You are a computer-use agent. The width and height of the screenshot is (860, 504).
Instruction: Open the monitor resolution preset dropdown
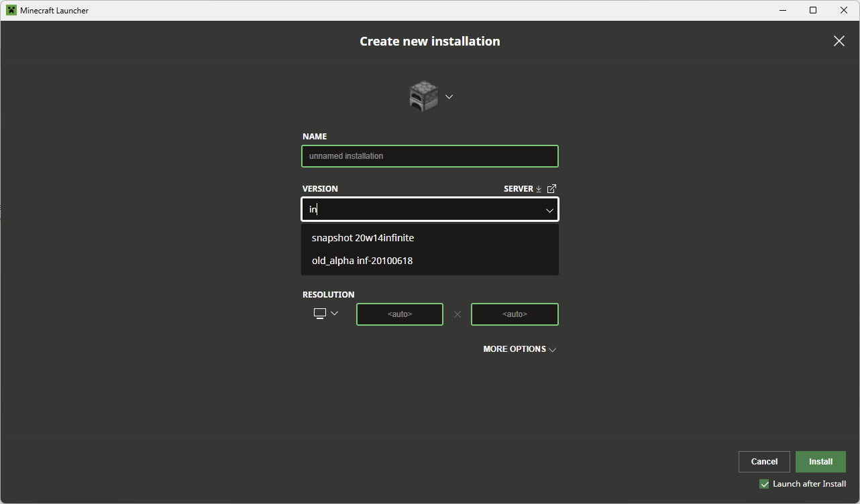pos(326,314)
